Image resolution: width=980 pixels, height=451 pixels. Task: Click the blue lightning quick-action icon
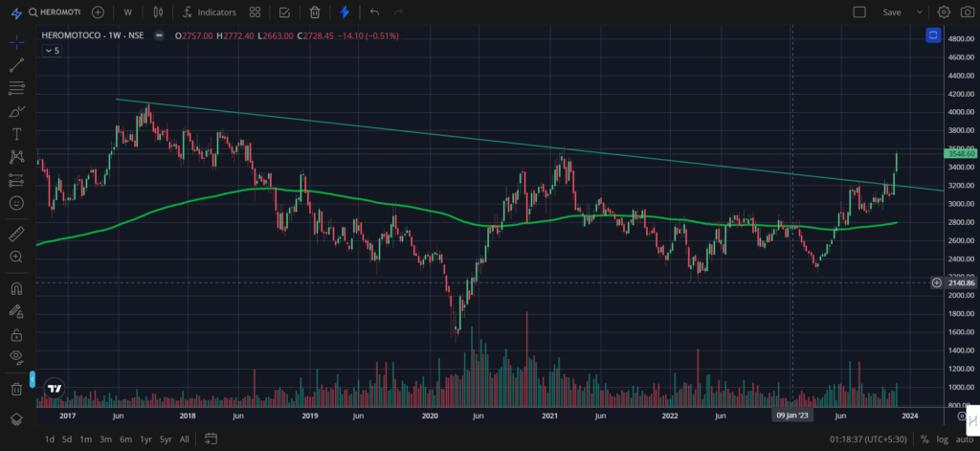click(x=345, y=11)
